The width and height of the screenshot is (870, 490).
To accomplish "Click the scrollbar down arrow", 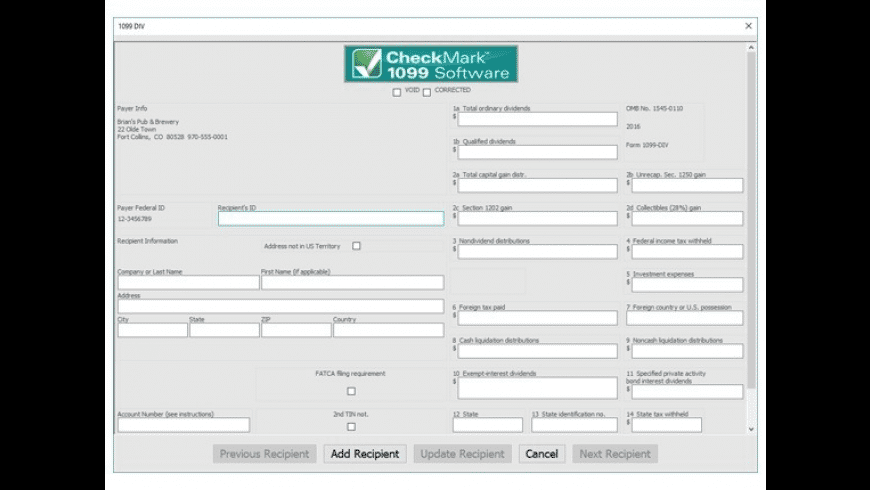I will [751, 429].
